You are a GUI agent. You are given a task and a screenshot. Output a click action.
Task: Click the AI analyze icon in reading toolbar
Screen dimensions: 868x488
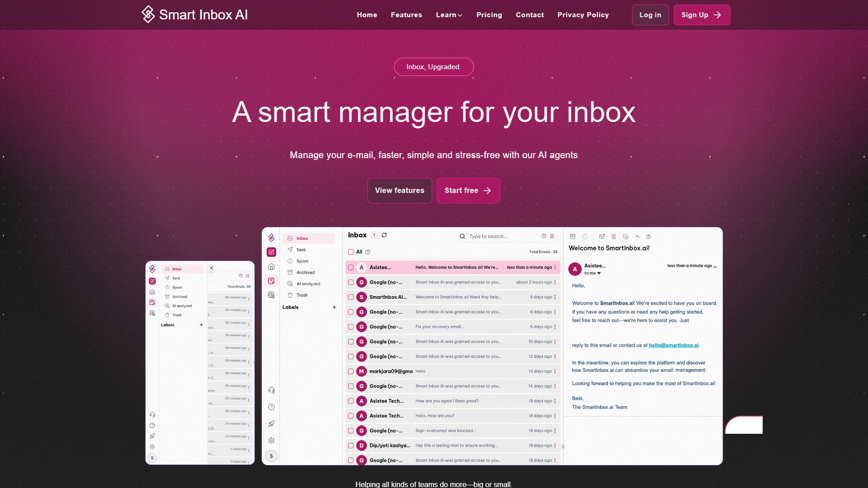(626, 236)
